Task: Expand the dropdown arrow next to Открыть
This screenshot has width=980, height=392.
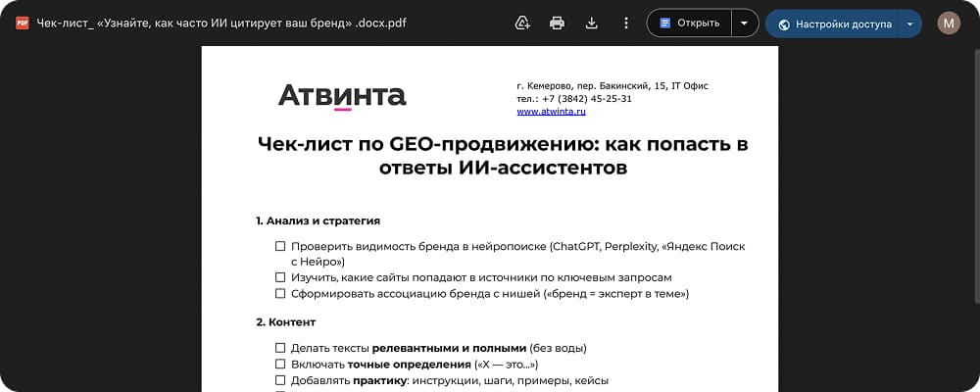Action: point(744,24)
